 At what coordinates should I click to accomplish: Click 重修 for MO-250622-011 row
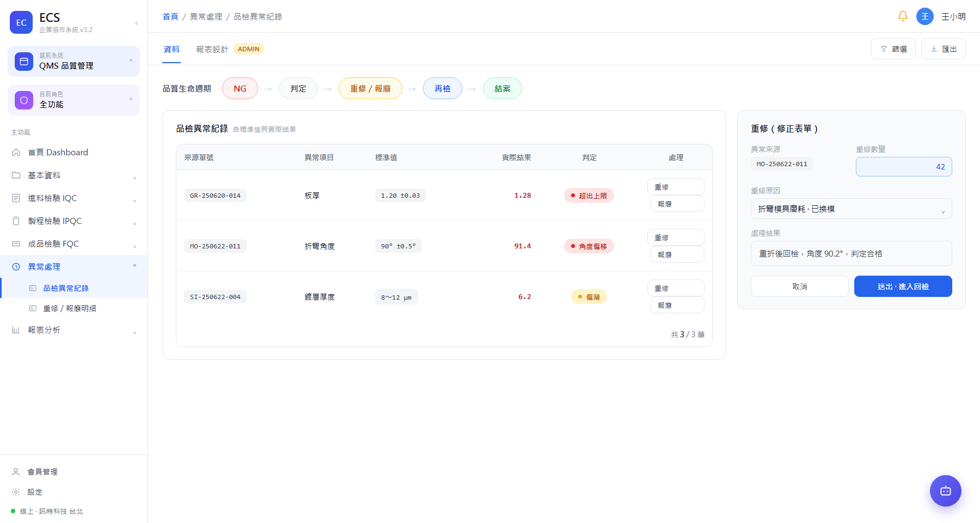tap(676, 238)
